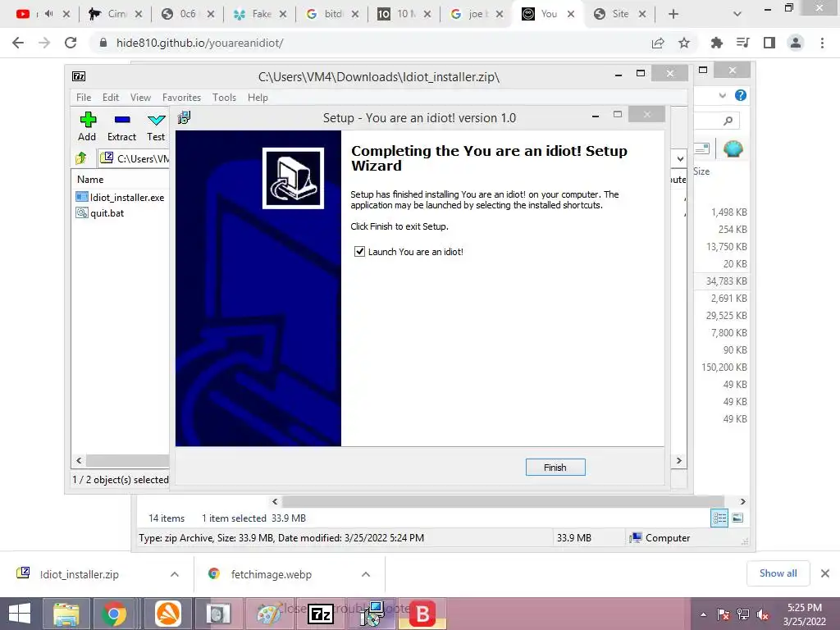
Task: Click the setup wizard title bar icon
Action: [184, 117]
